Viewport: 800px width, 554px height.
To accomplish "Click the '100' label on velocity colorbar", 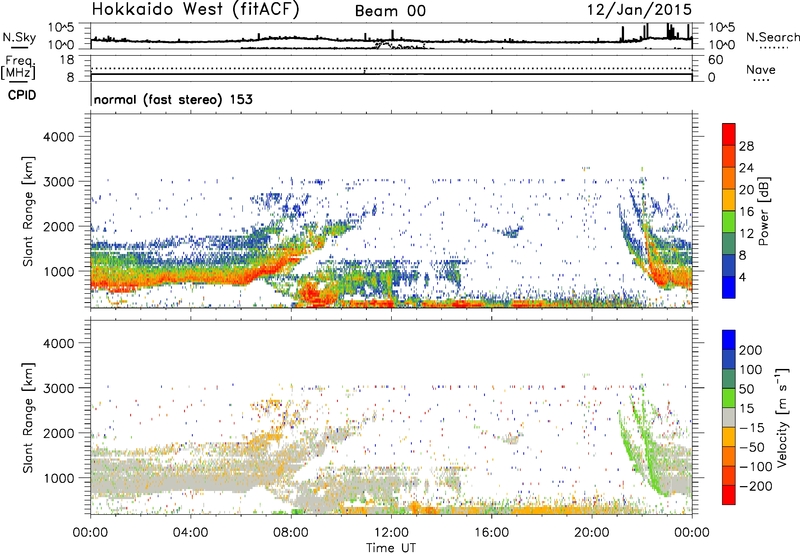I will tap(751, 370).
